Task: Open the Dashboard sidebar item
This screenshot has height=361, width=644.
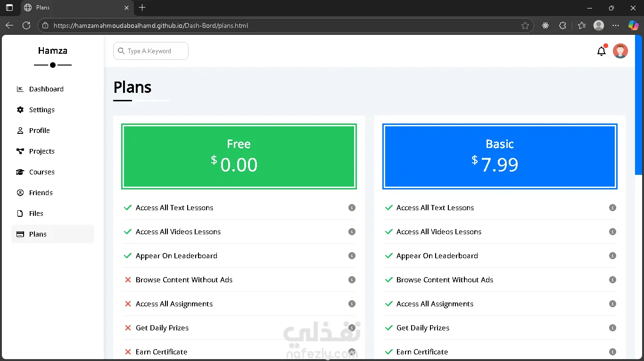Action: click(53, 89)
